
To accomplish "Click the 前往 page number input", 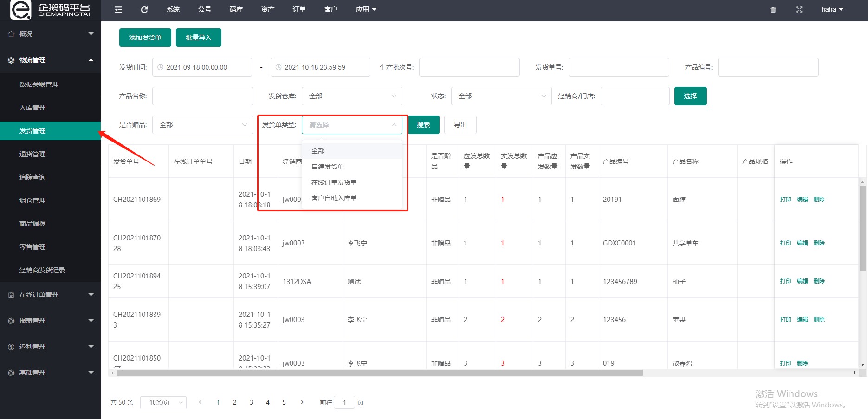I will [x=344, y=402].
